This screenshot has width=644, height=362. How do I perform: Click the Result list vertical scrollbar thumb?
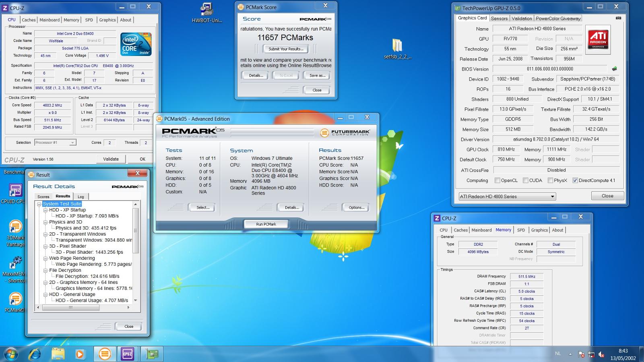136,230
